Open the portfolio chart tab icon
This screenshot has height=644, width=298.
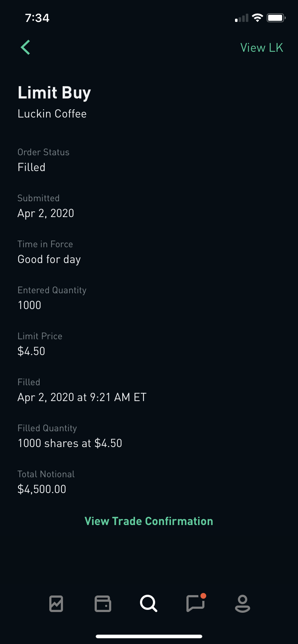(x=56, y=603)
